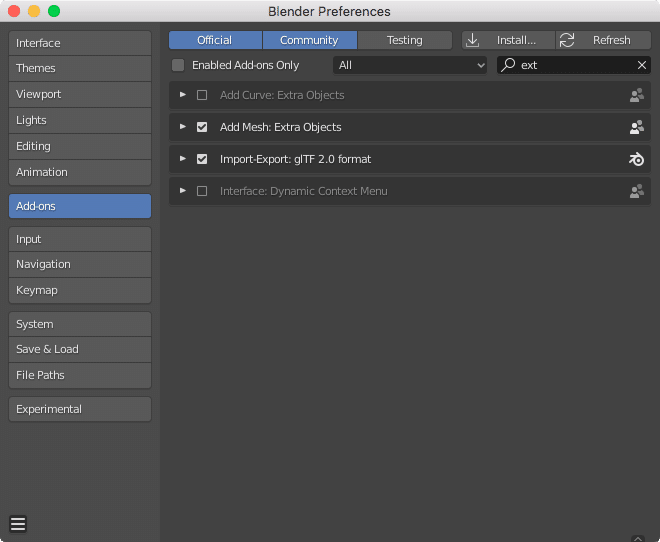Click the magnifier icon in search box
Viewport: 660px width, 542px height.
[508, 65]
